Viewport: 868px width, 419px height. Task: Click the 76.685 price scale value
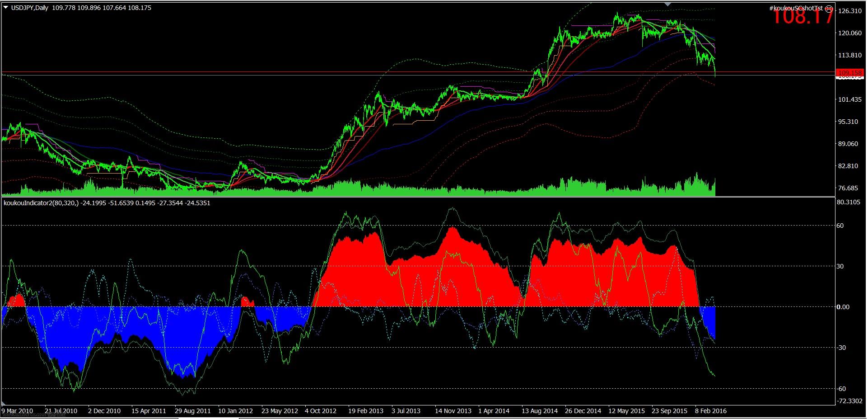849,188
